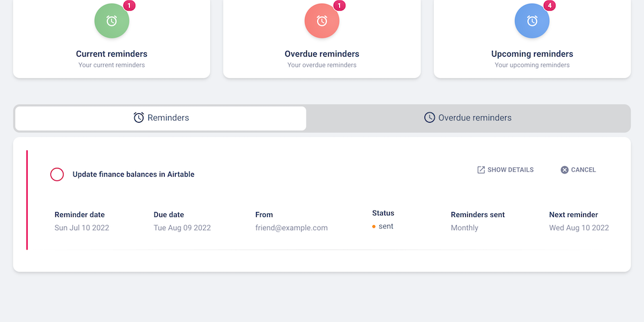Click the orange sent status indicator
Image resolution: width=644 pixels, height=322 pixels.
(x=374, y=226)
